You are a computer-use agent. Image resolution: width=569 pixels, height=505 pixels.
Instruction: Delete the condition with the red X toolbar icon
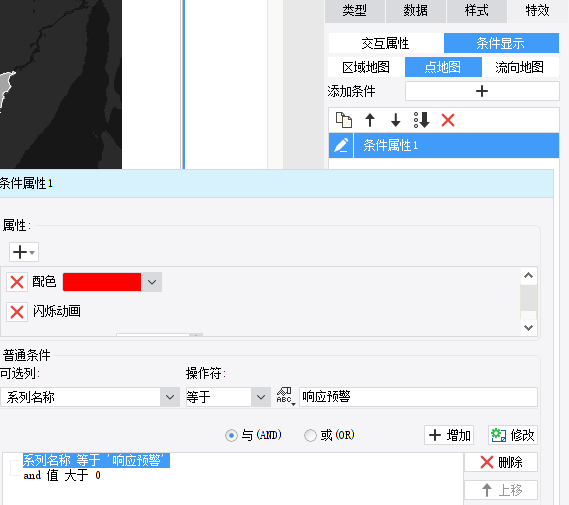click(x=448, y=120)
